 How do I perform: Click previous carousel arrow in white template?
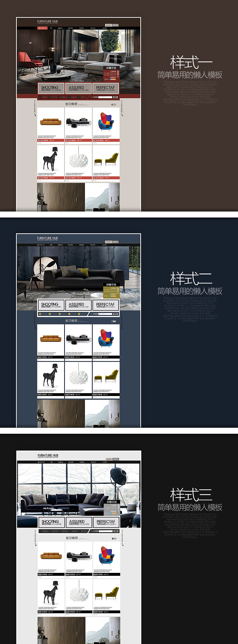click(x=40, y=636)
